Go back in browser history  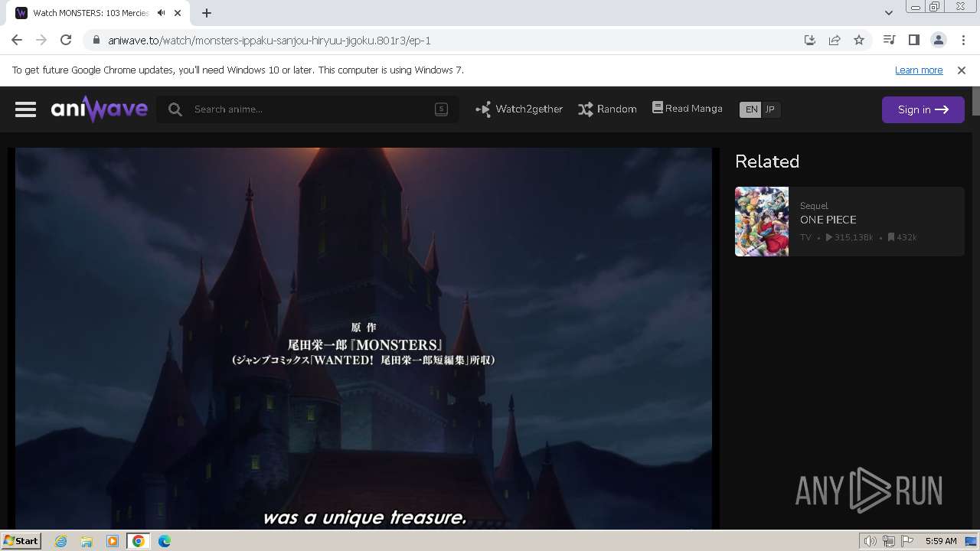(17, 40)
